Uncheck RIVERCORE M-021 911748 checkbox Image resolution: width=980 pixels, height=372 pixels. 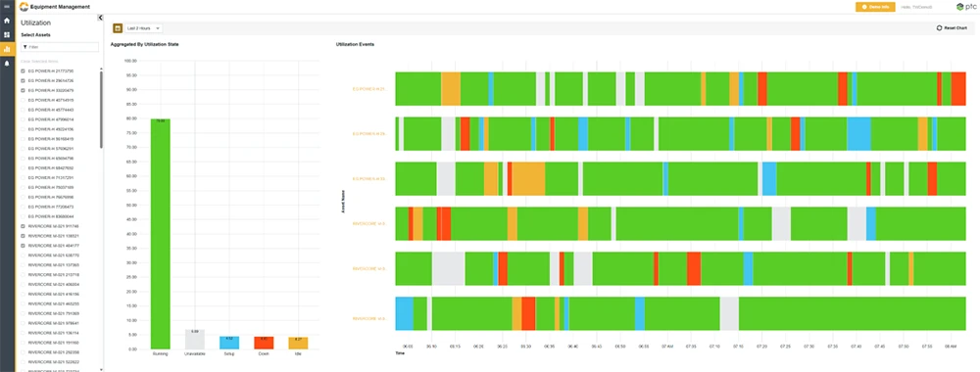[x=24, y=226]
